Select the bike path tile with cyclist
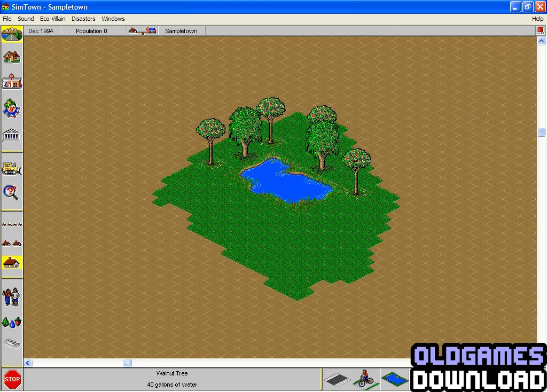547x392 pixels. point(365,379)
